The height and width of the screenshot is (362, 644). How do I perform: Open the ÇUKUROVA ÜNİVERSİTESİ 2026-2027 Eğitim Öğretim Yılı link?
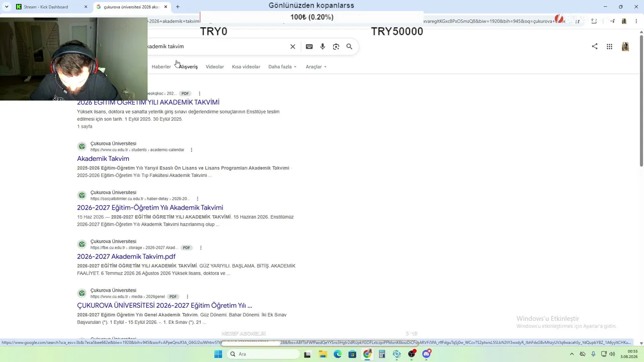pos(165,305)
